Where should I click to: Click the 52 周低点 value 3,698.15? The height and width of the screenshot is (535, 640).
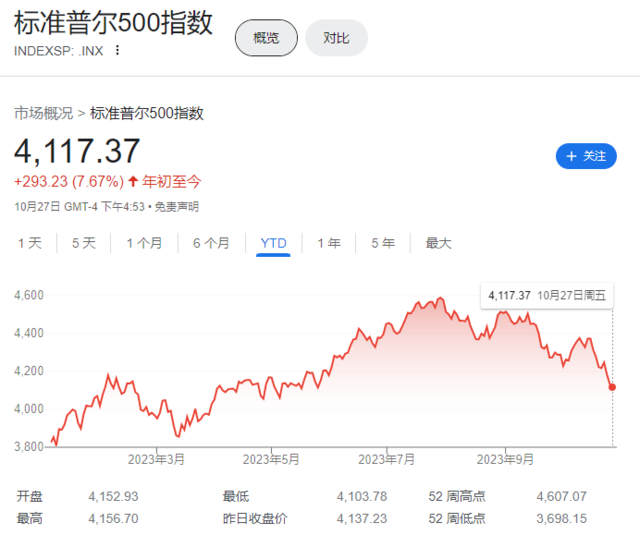click(x=562, y=518)
